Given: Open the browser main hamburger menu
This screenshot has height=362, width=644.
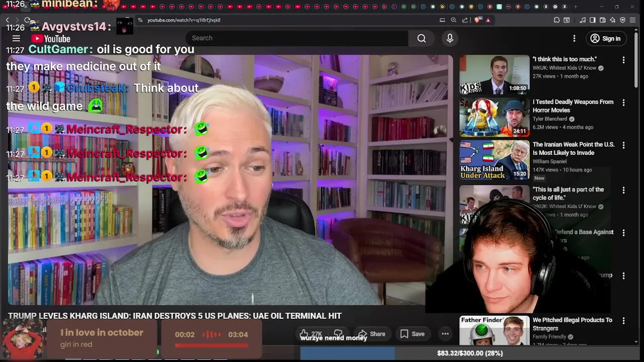Looking at the screenshot, I should [x=633, y=20].
